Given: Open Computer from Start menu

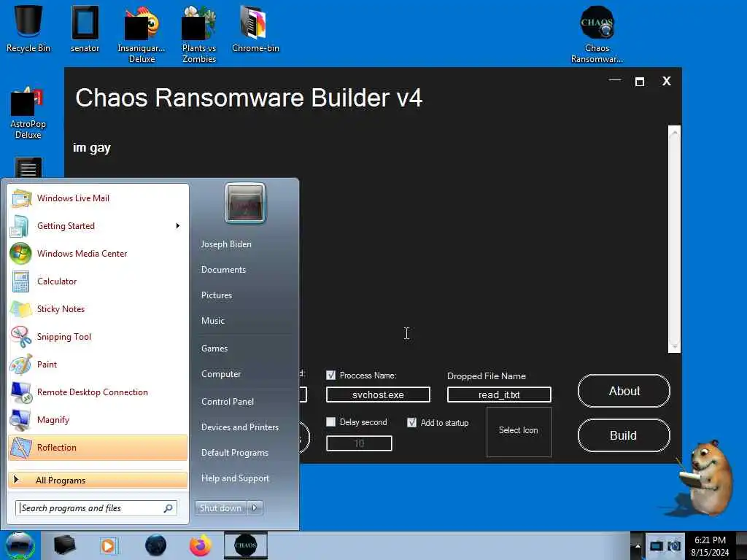Looking at the screenshot, I should click(221, 374).
